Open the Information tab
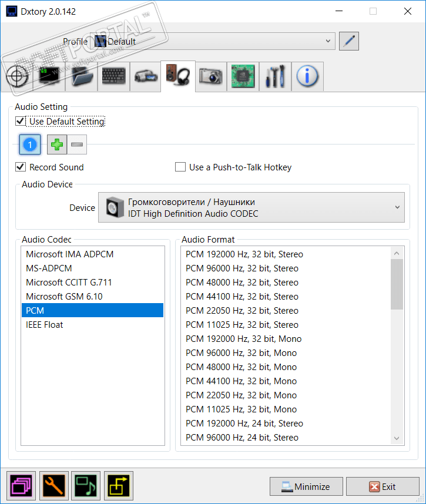 point(307,76)
